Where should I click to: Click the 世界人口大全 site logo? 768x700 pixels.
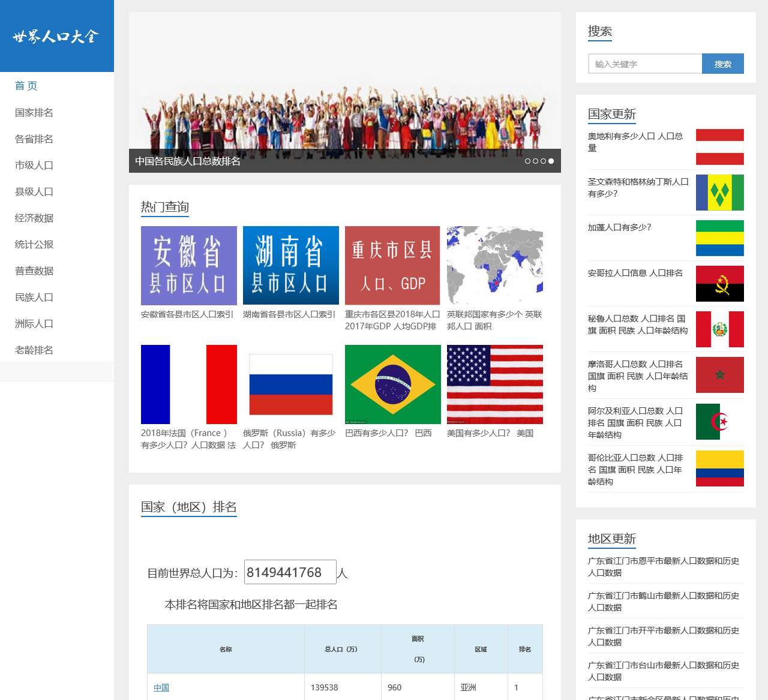point(56,36)
